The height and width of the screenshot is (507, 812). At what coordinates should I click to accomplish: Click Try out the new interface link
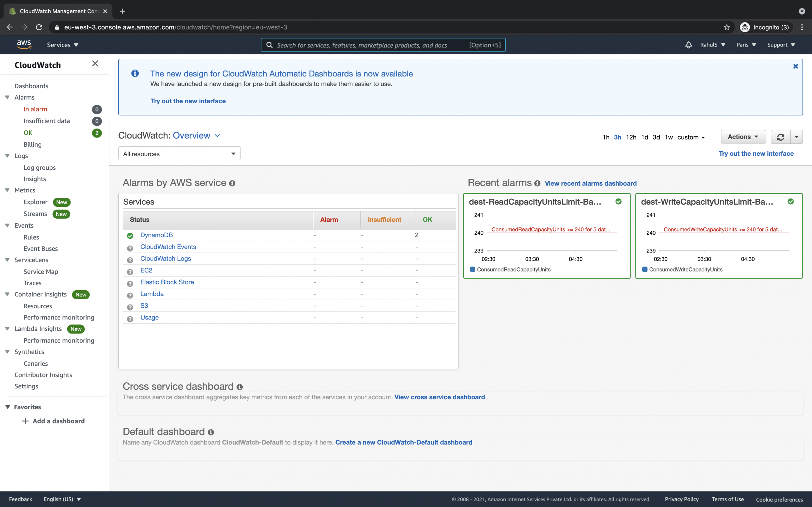(188, 101)
